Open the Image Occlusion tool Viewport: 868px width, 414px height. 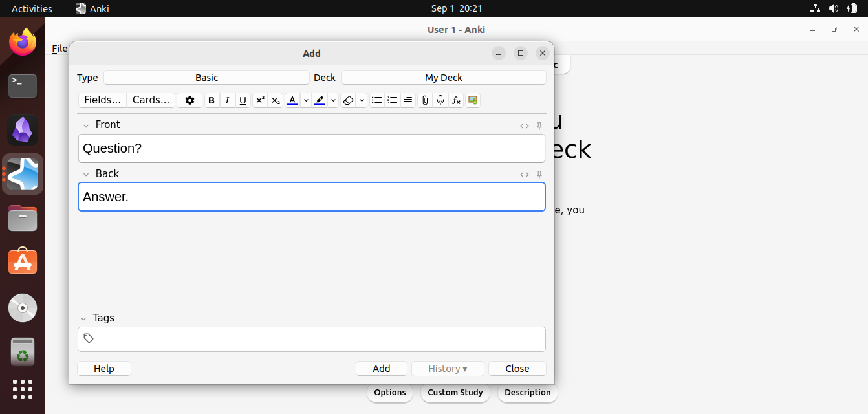[x=472, y=100]
